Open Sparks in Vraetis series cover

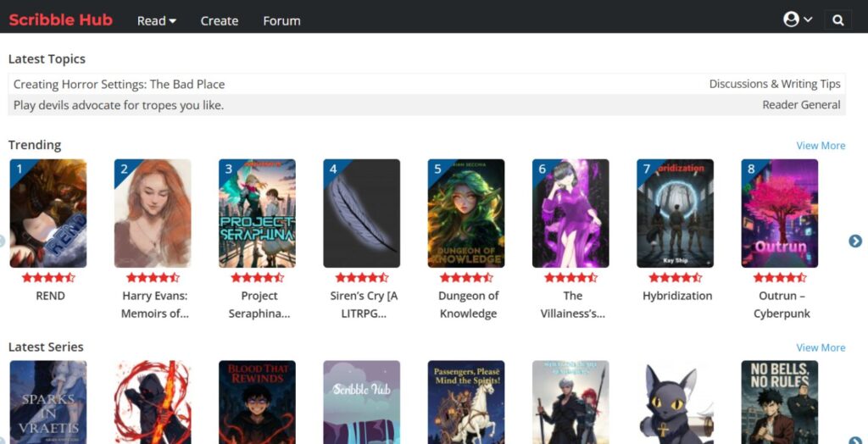coord(48,402)
